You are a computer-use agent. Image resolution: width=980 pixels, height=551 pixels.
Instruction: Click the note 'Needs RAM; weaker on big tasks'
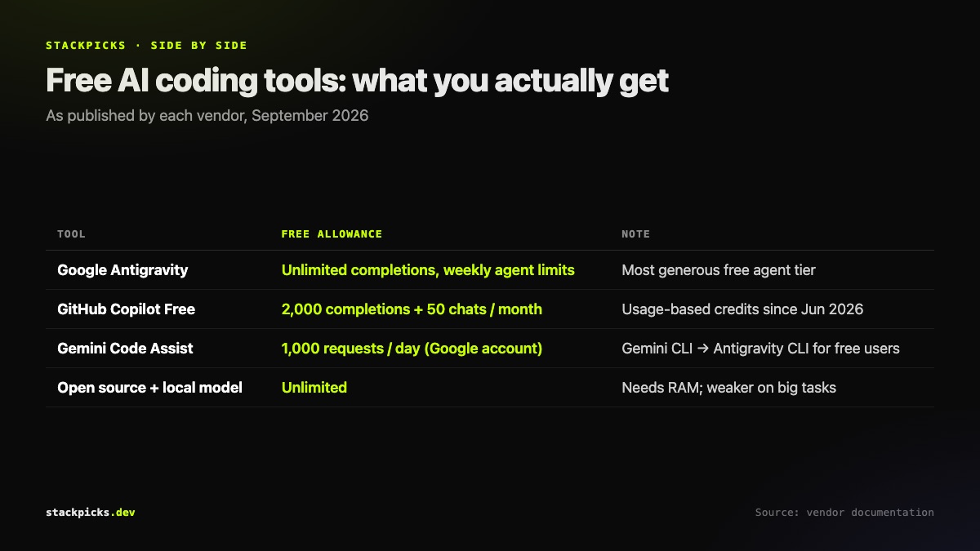tap(729, 388)
